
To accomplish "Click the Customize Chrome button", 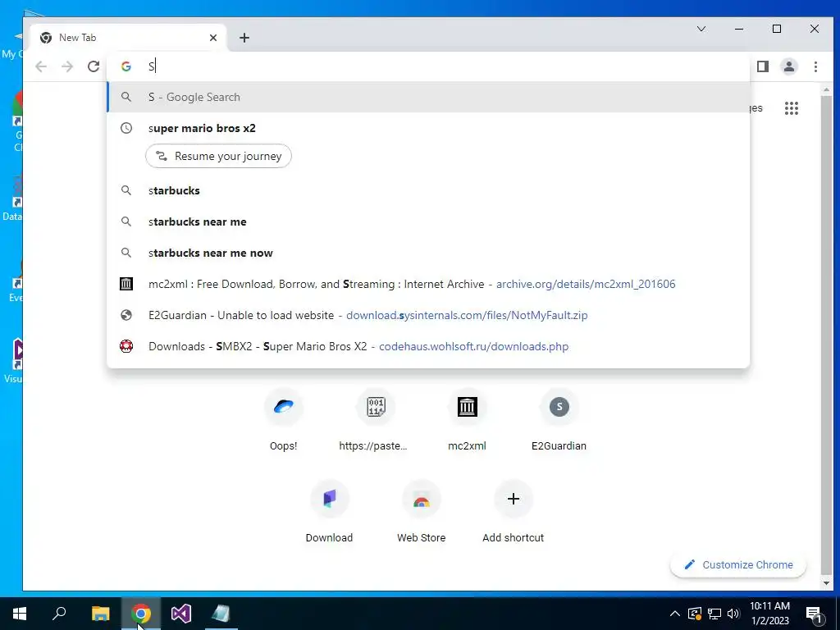I will click(x=738, y=564).
